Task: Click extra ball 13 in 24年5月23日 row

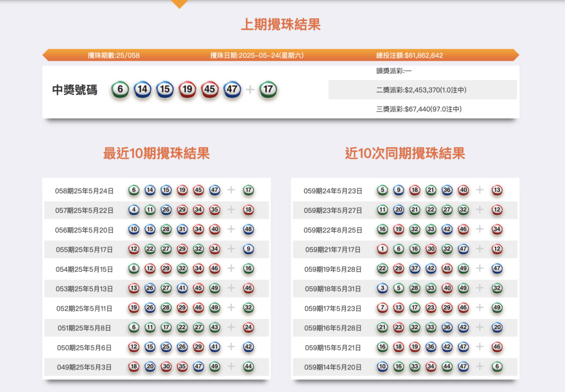Action: pyautogui.click(x=497, y=190)
